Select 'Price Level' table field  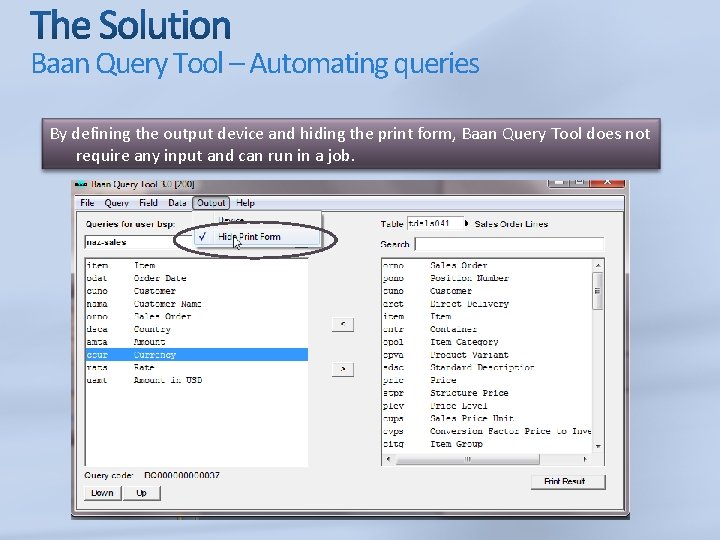[x=487, y=406]
